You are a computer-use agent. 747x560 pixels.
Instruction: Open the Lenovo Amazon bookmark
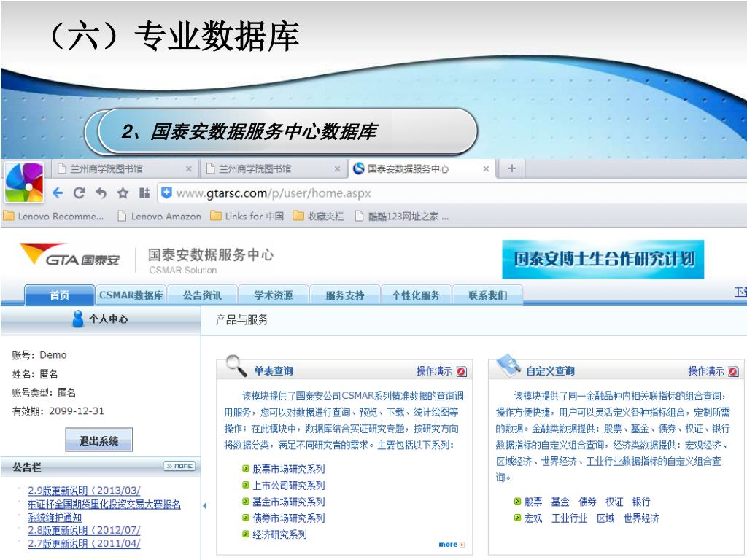pos(159,217)
